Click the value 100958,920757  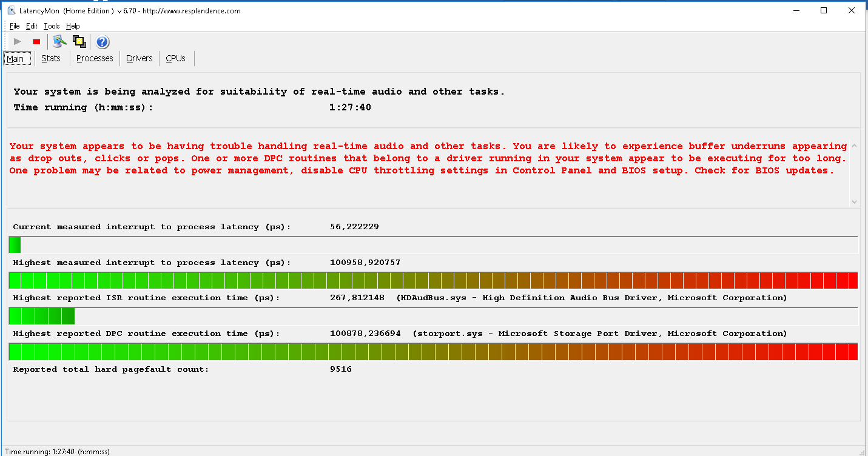(365, 263)
